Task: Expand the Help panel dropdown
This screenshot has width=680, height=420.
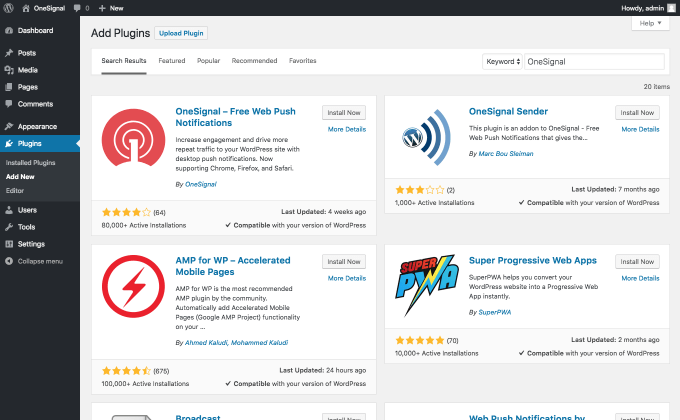Action: (650, 23)
